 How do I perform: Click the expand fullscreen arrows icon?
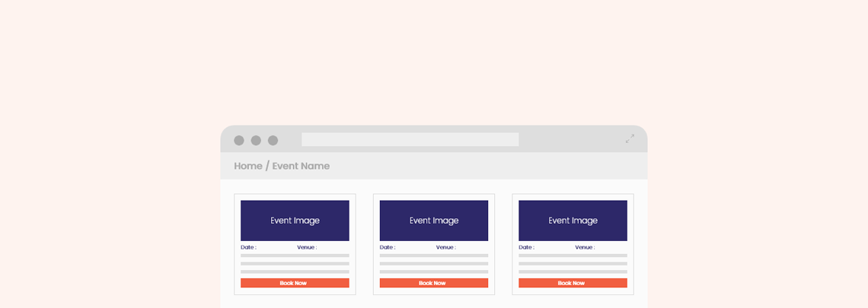coord(630,139)
